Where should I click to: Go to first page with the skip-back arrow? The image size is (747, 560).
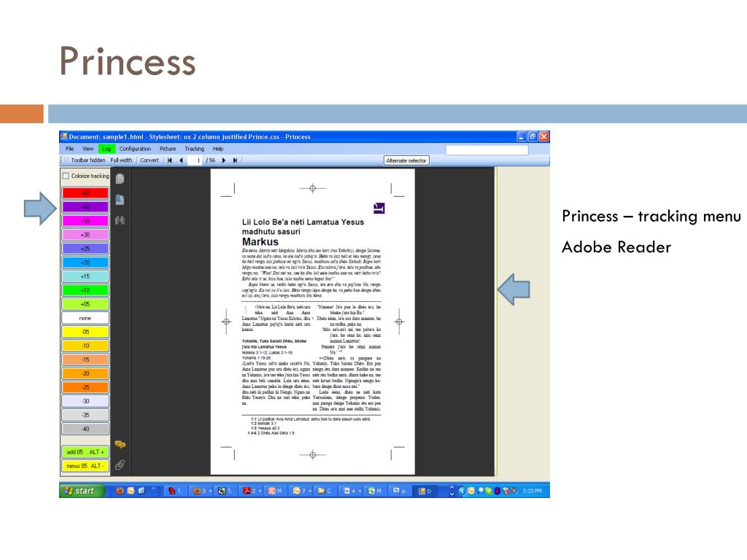tap(169, 160)
